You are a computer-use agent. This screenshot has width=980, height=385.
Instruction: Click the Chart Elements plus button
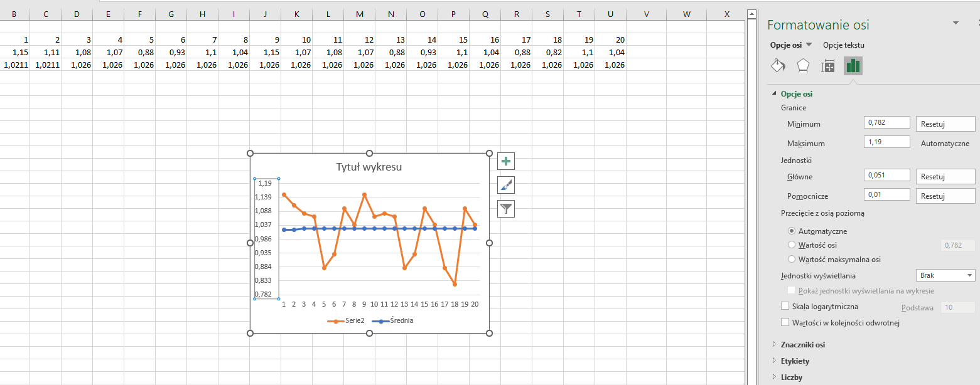pos(506,161)
